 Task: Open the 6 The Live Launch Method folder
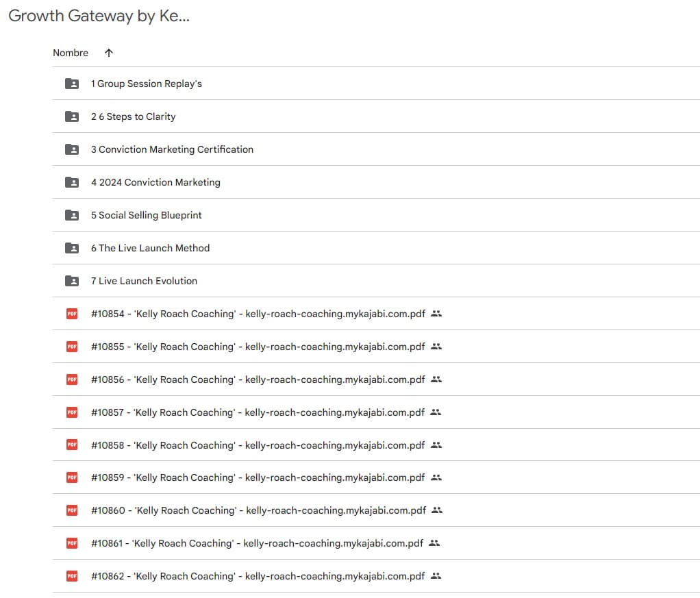point(150,248)
